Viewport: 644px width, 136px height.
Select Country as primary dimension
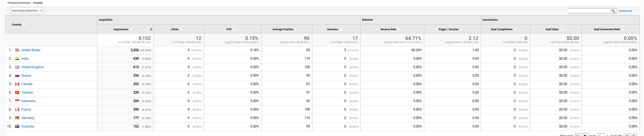pos(38,3)
